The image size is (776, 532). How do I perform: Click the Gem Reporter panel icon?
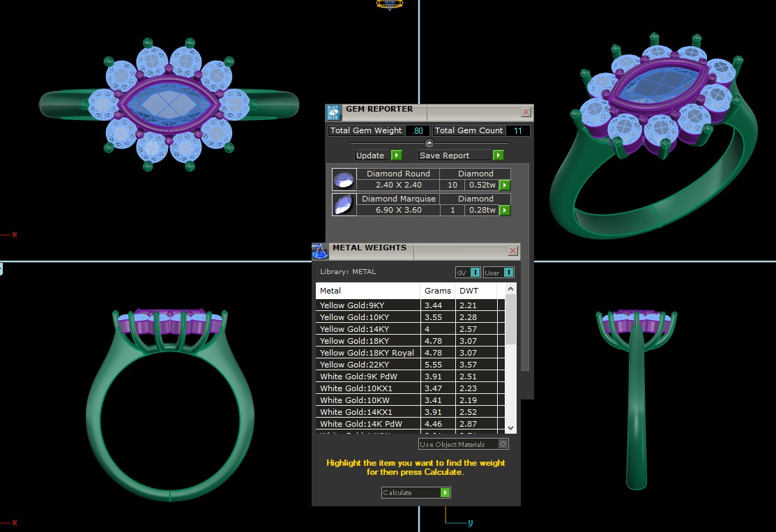pyautogui.click(x=334, y=112)
